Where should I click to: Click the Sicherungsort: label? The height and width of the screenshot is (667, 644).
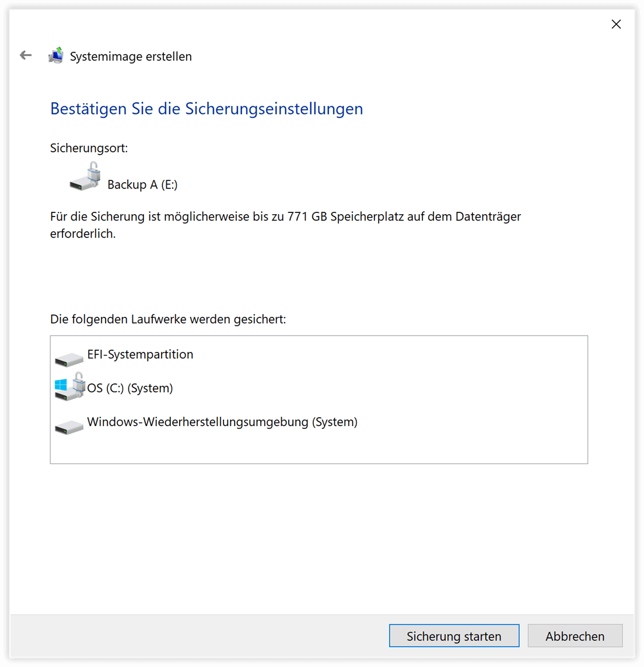coord(89,148)
